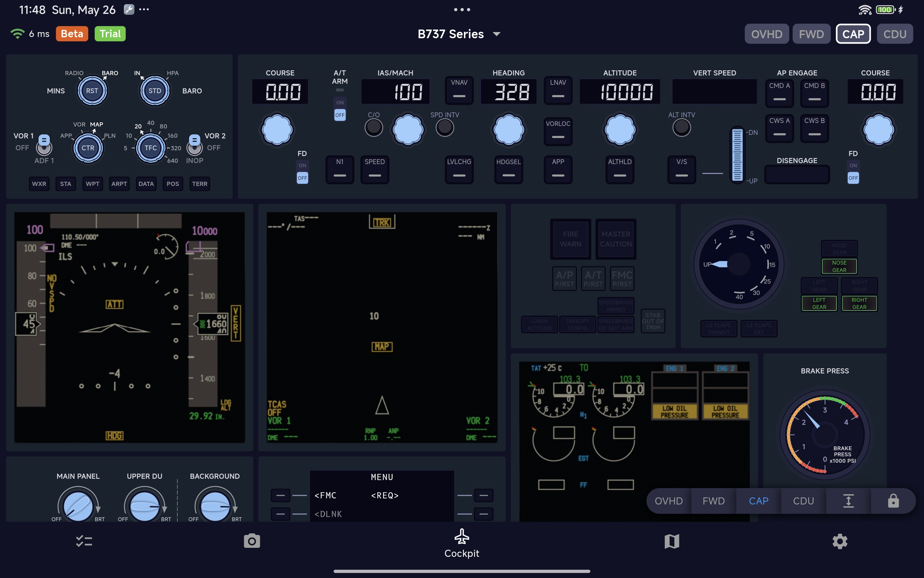
Task: Select OVHD in floating bottom bar
Action: tap(669, 501)
